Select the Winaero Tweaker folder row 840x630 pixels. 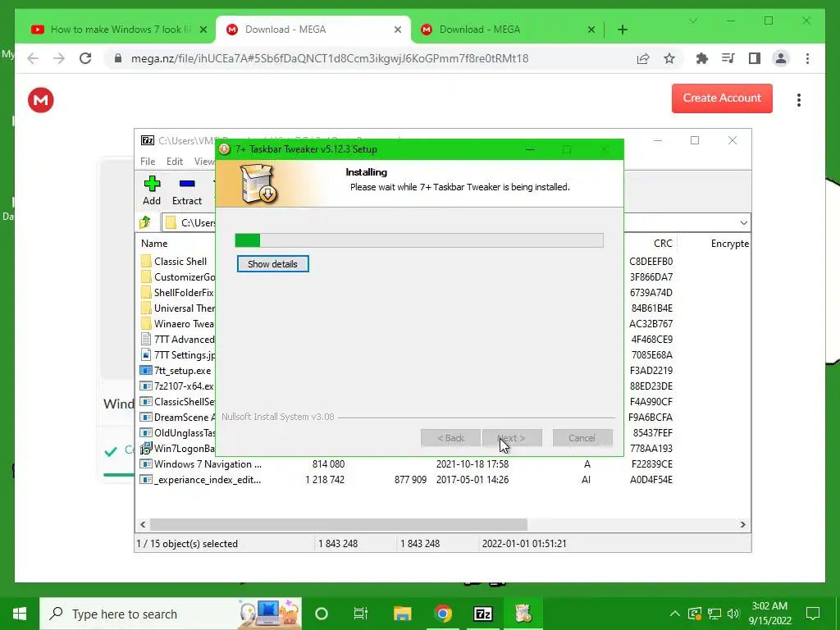[x=177, y=323]
